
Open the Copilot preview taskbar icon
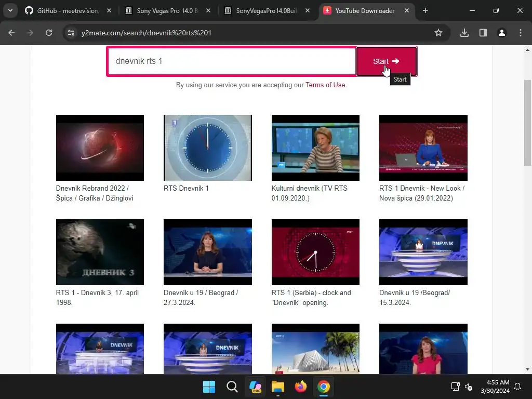255,387
